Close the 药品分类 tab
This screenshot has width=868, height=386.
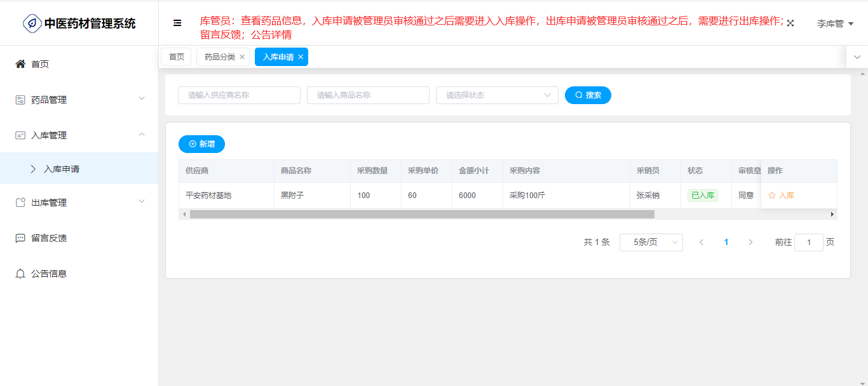pyautogui.click(x=242, y=57)
